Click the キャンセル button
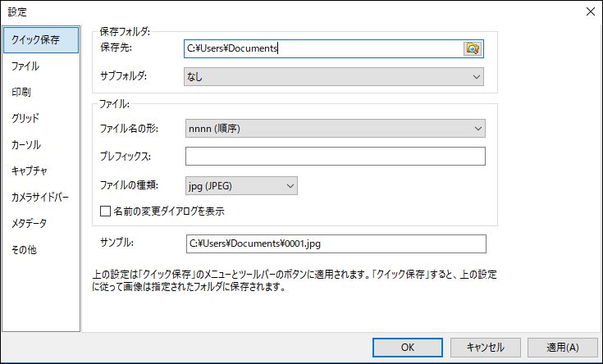This screenshot has height=364, width=603. (486, 348)
